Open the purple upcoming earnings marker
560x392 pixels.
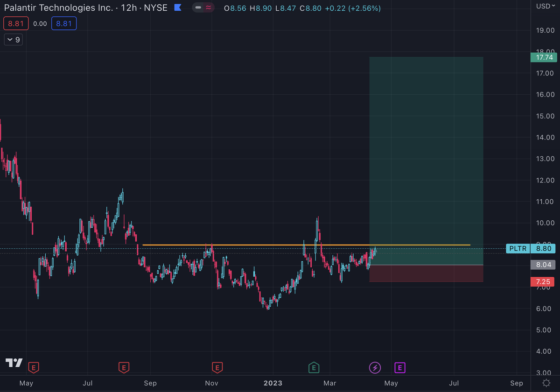400,368
